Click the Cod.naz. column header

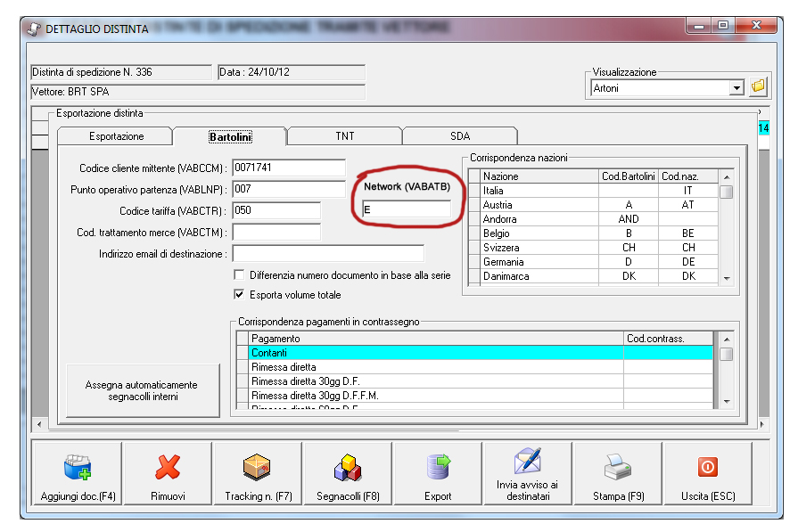[688, 176]
